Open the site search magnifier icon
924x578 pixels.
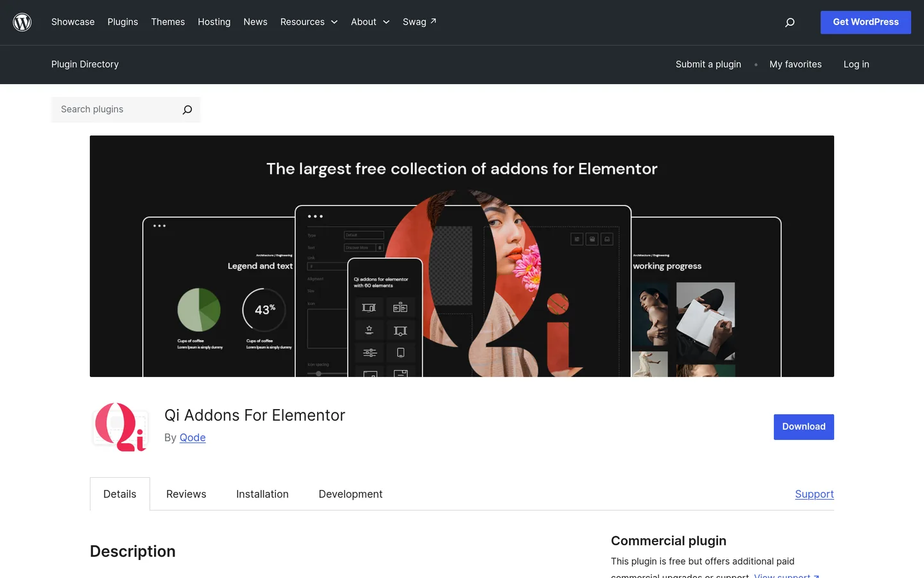click(790, 22)
